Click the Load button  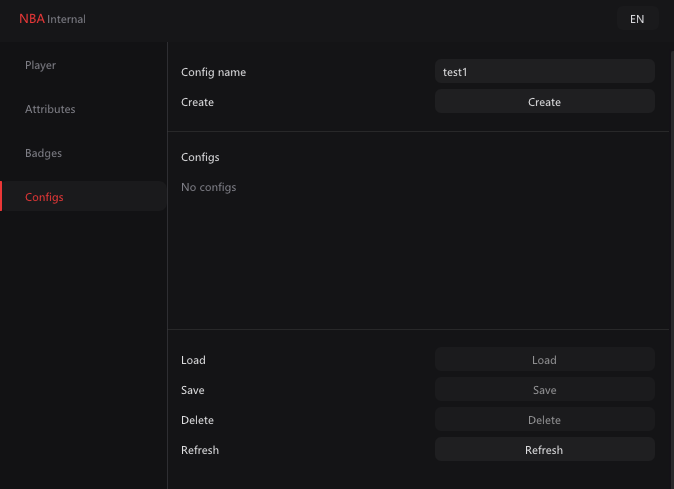(545, 359)
